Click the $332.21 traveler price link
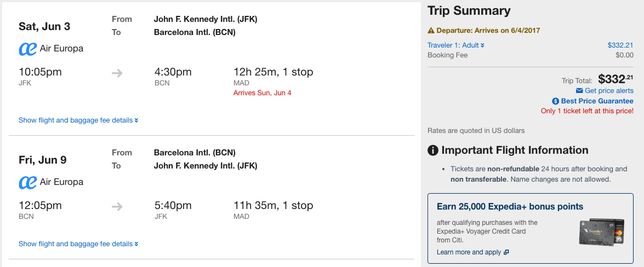Viewport: 644px width, 267px height. [x=620, y=45]
